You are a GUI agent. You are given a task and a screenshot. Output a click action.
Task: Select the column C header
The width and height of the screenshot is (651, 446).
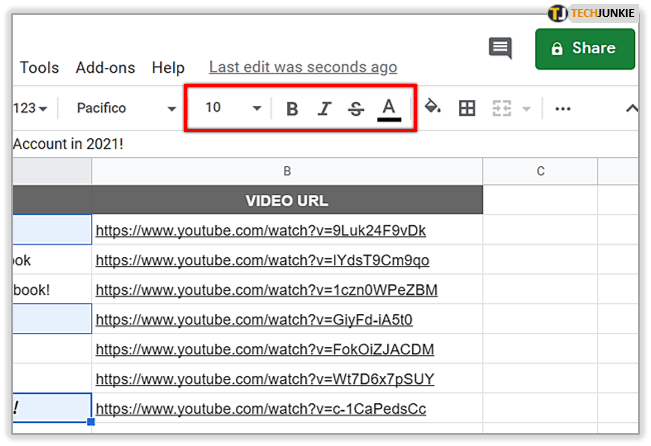[540, 171]
